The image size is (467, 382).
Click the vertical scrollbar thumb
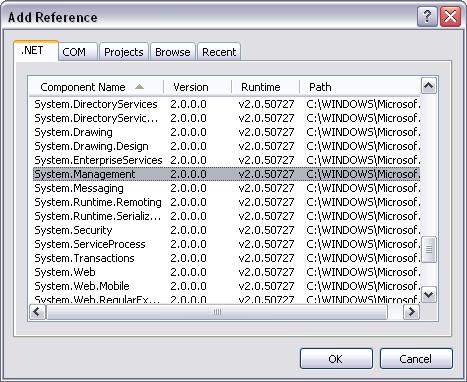pos(429,250)
